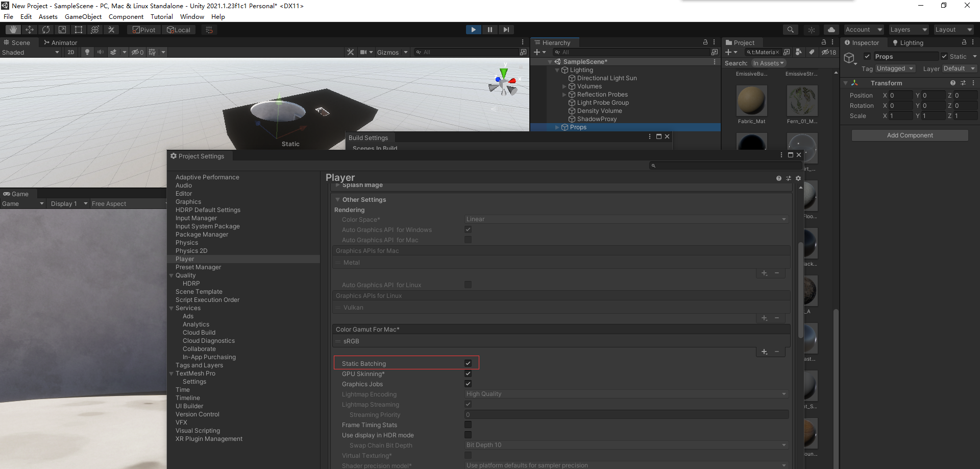Enable Frame Timing Stats
This screenshot has width=980, height=469.
pos(468,425)
